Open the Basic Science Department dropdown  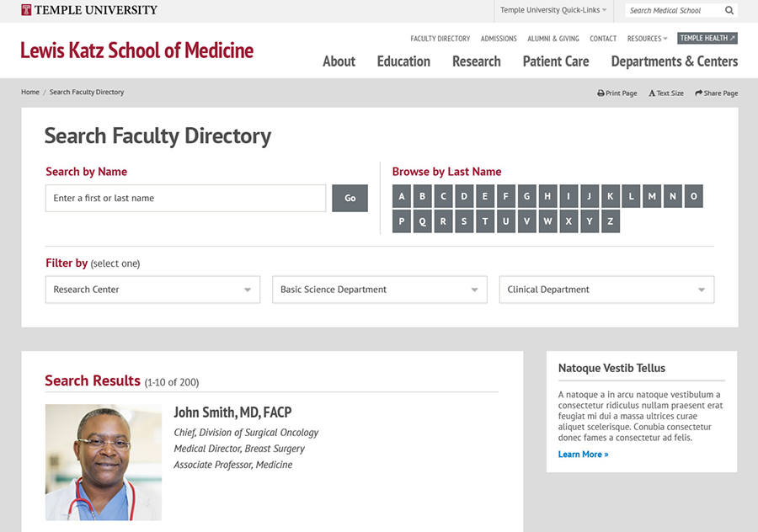click(379, 289)
